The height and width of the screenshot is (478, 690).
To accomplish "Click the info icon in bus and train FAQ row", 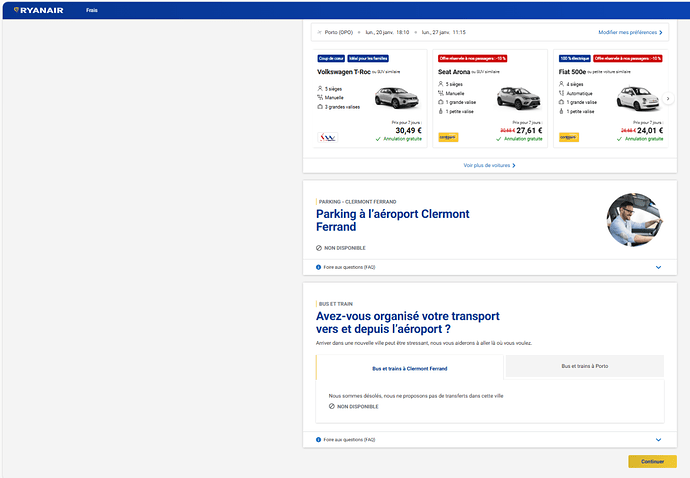I will 319,440.
